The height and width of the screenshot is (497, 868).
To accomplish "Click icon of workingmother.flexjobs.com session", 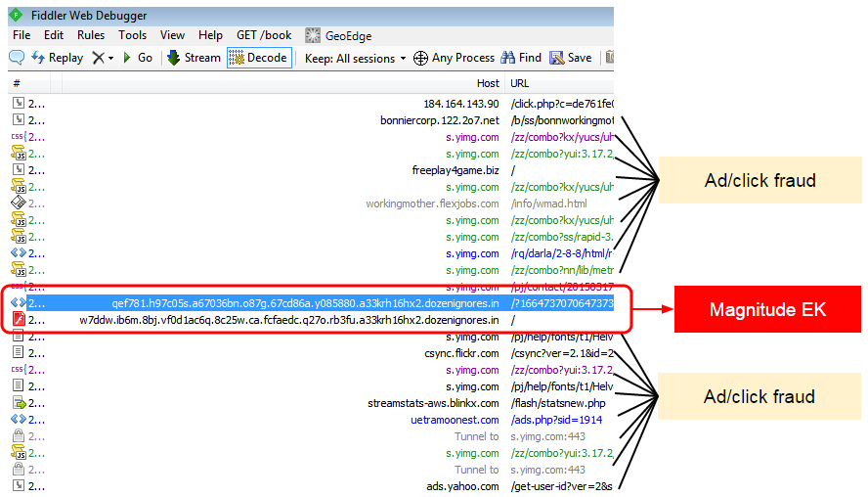I will click(19, 203).
